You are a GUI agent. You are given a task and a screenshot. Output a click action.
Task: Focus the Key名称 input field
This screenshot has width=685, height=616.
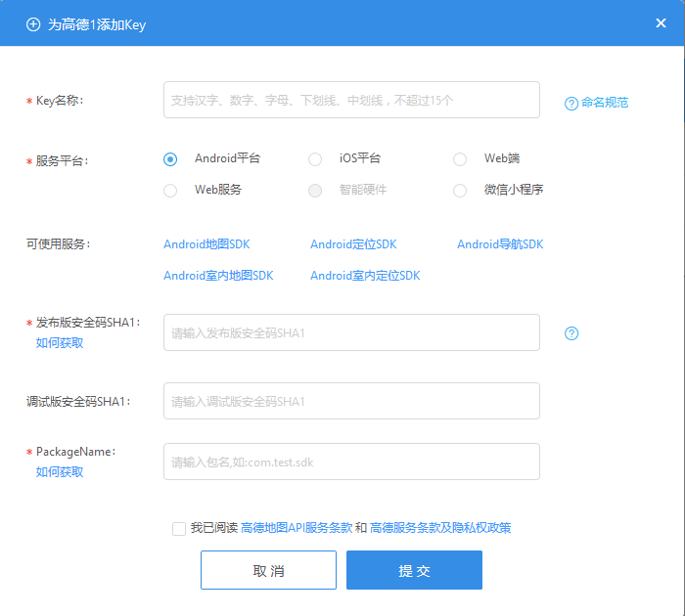(351, 100)
